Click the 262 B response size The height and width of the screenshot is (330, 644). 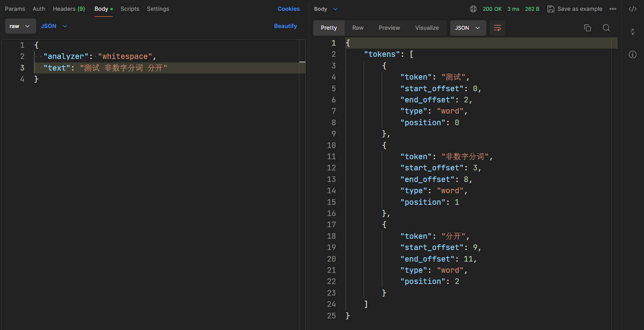532,9
